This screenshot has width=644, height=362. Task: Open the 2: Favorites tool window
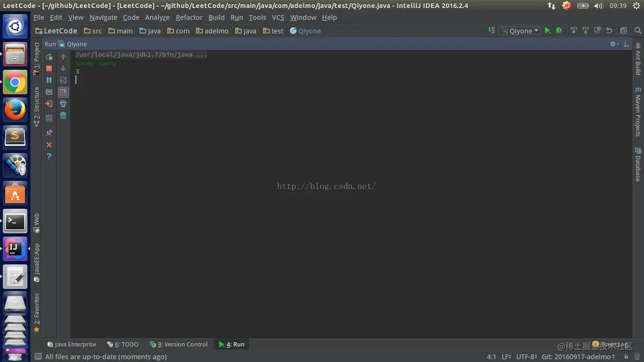point(37,313)
